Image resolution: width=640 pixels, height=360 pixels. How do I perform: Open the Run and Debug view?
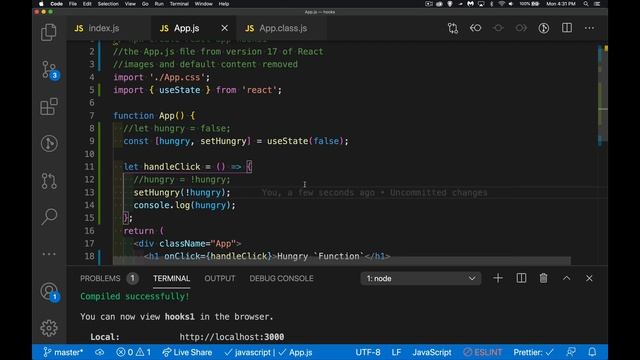coord(49,143)
